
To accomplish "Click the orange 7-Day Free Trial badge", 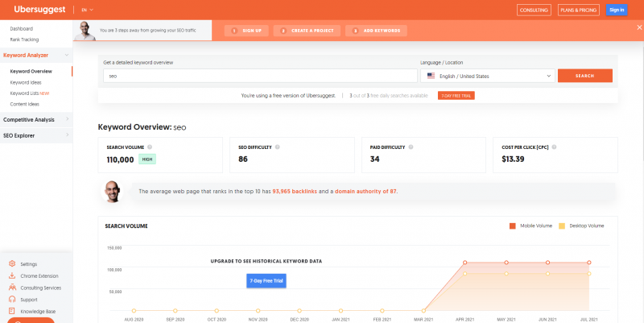I will tap(456, 96).
